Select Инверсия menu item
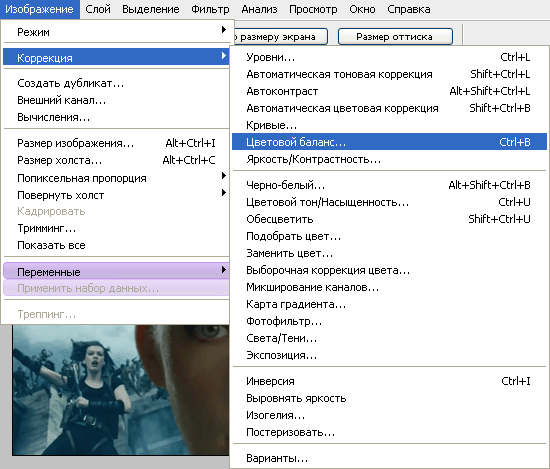 click(x=389, y=381)
